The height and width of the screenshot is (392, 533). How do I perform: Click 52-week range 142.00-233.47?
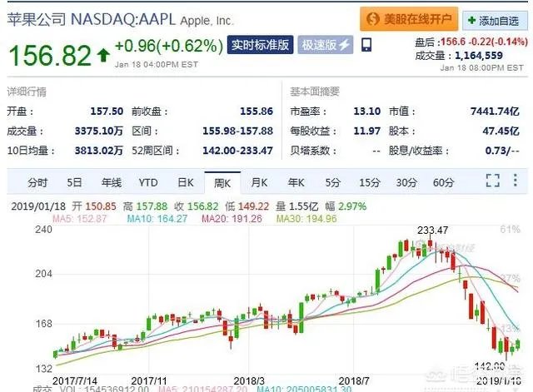click(x=237, y=151)
